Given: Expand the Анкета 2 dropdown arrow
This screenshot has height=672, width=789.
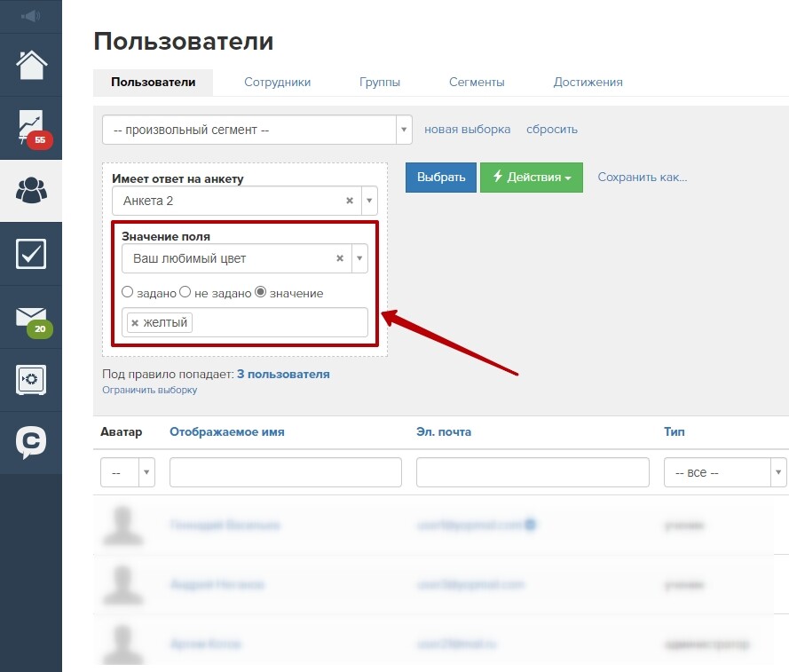Looking at the screenshot, I should (x=369, y=201).
